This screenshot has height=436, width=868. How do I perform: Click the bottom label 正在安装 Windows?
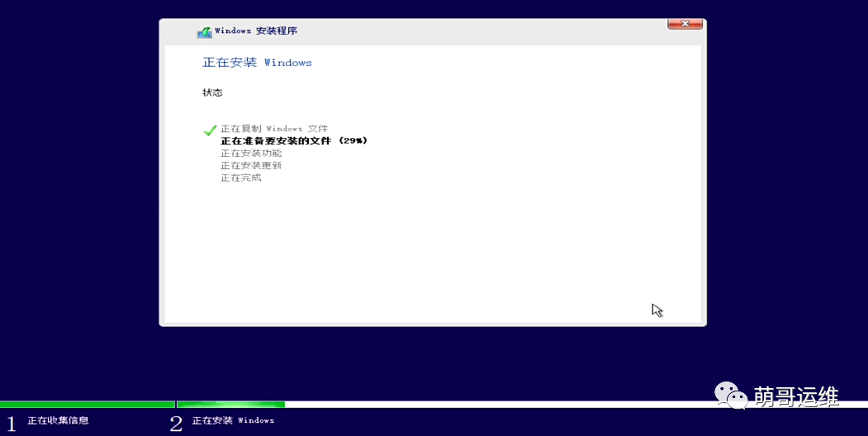click(x=233, y=420)
